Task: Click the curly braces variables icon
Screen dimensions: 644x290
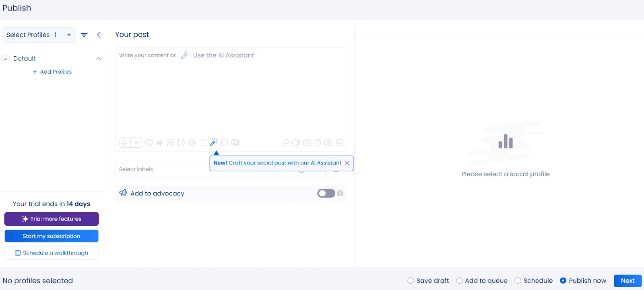Action: coord(181,142)
